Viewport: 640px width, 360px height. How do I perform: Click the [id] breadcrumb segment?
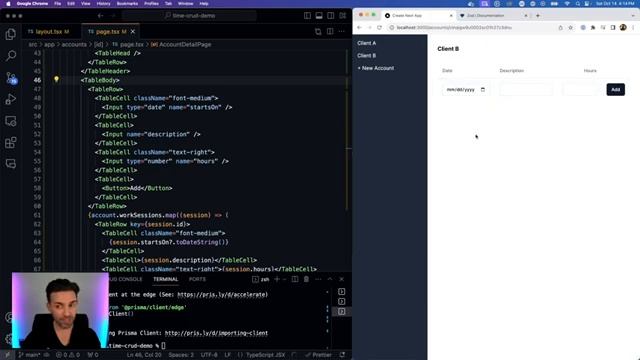coord(99,44)
